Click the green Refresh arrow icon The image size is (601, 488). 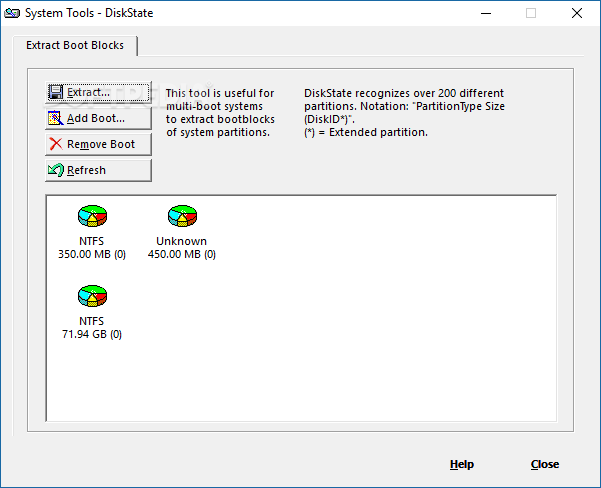click(x=56, y=170)
